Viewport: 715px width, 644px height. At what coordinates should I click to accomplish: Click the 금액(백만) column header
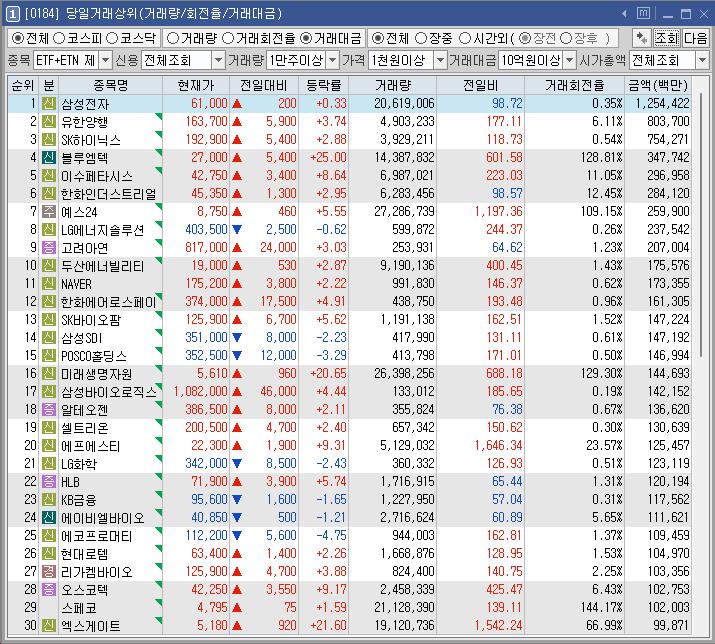tap(658, 85)
